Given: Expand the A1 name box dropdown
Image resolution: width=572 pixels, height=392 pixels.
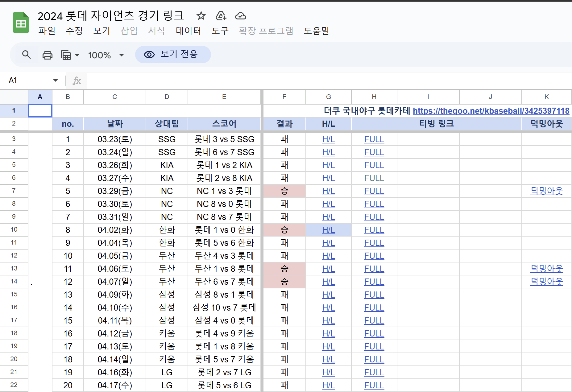Looking at the screenshot, I should tap(56, 80).
